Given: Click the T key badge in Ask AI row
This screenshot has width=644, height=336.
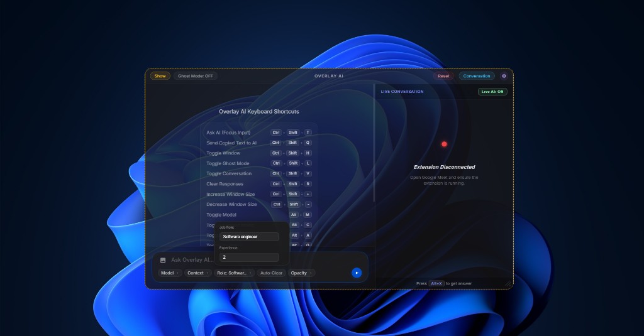Looking at the screenshot, I should tap(308, 133).
